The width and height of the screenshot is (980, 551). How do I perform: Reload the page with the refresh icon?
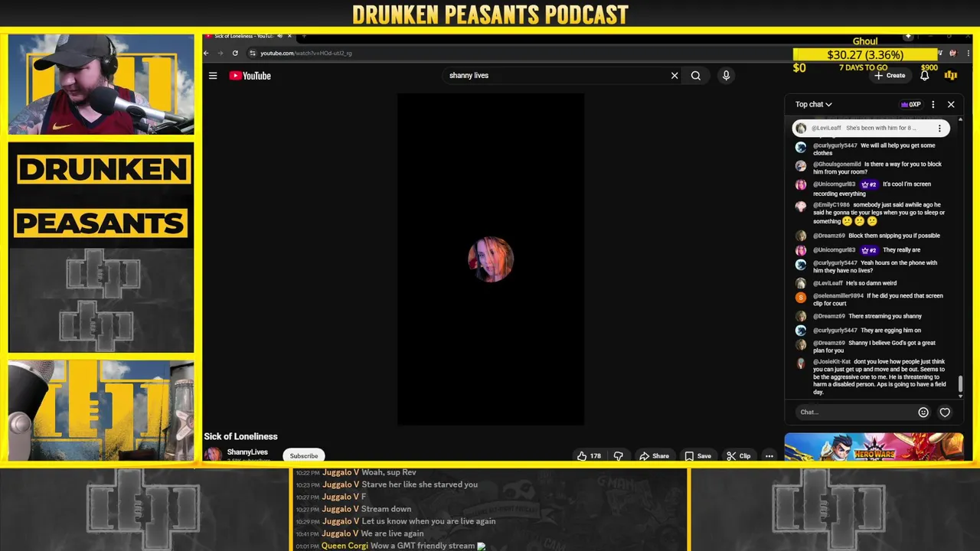coord(235,53)
